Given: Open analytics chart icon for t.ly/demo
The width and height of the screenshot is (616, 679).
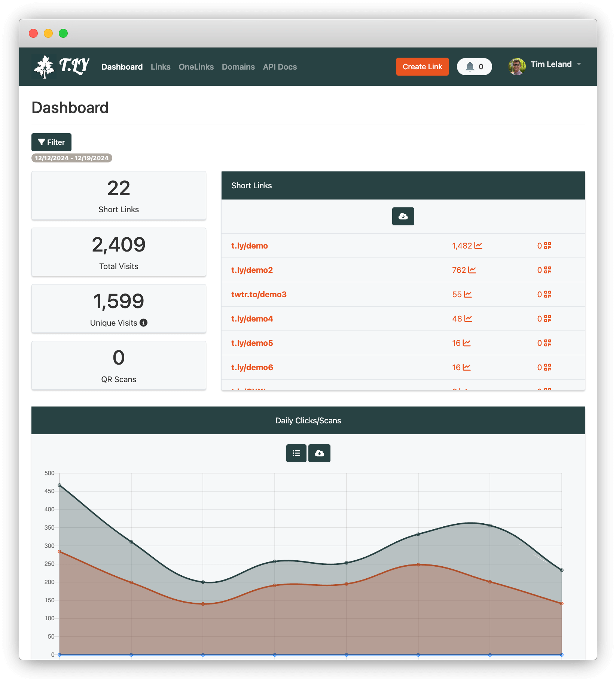Looking at the screenshot, I should pos(478,246).
